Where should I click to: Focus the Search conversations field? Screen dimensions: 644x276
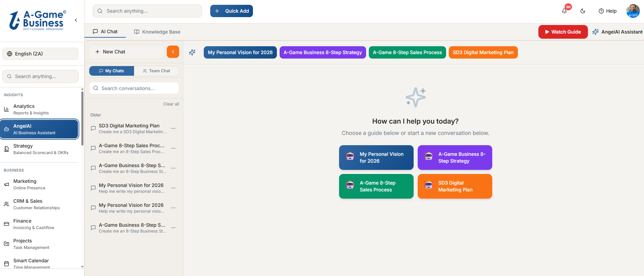[x=134, y=88]
